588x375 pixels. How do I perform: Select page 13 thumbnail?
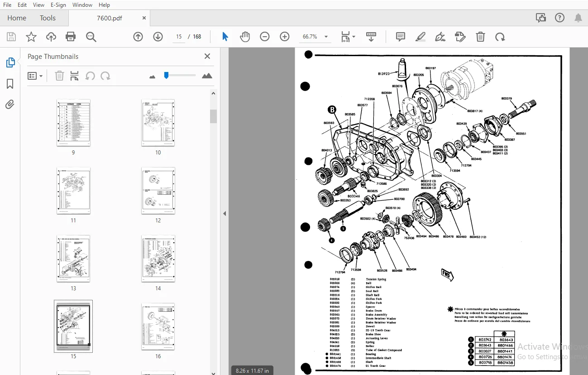73,259
